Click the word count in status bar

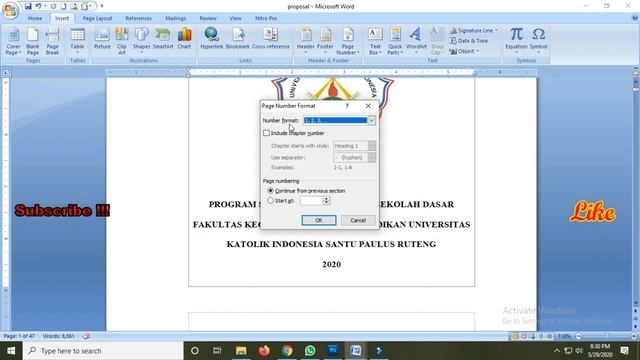pos(59,336)
